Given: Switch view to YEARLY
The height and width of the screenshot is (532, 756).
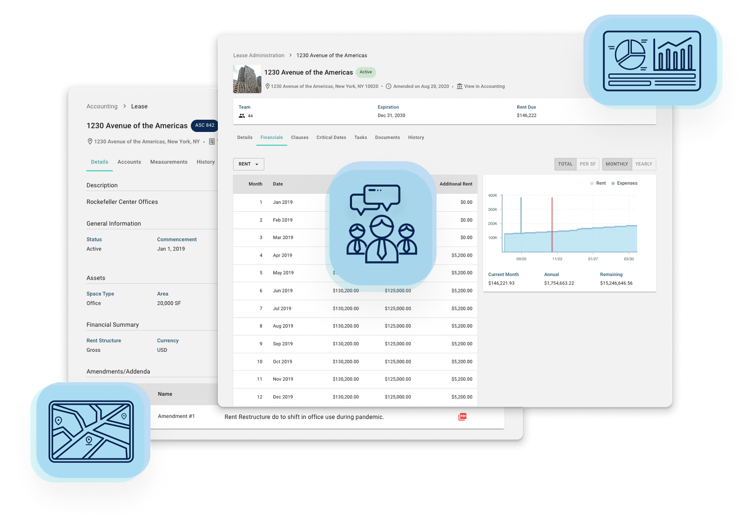Looking at the screenshot, I should click(x=644, y=164).
